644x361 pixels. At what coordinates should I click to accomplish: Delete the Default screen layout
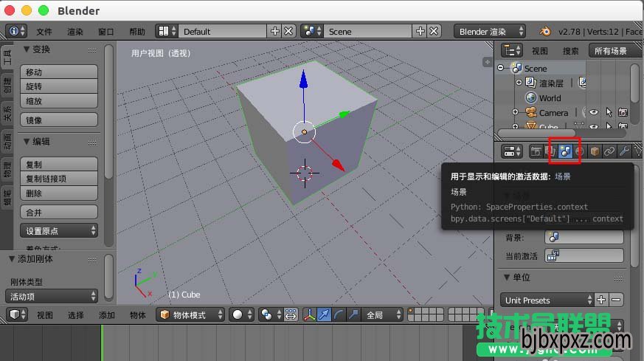288,31
